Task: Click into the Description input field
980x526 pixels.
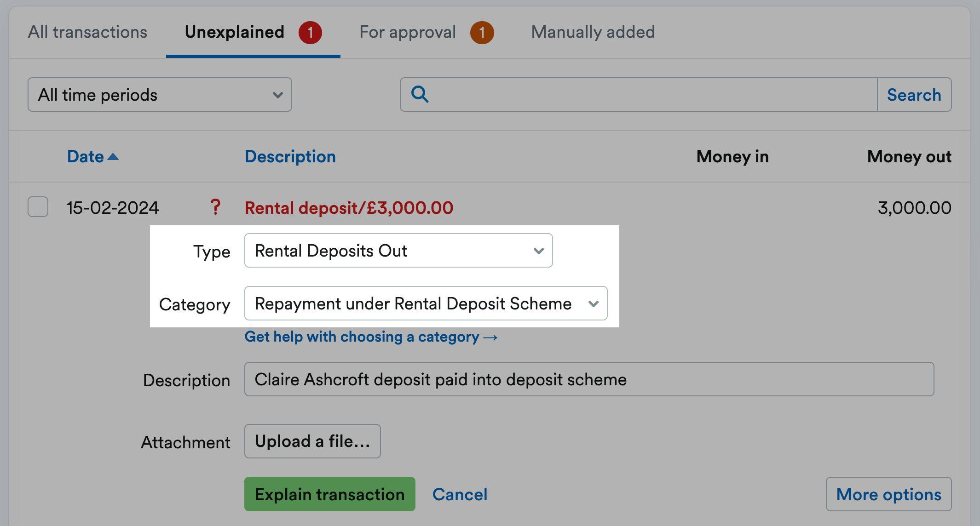Action: pos(589,379)
